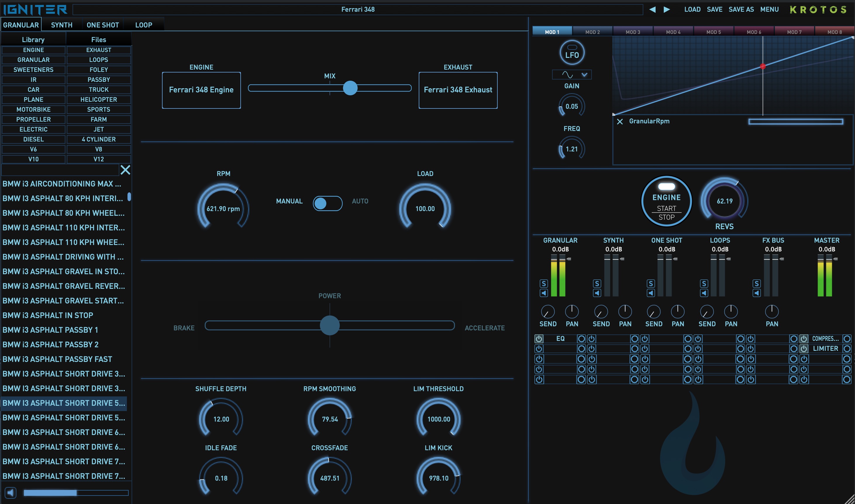This screenshot has width=855, height=504.
Task: Click the engine/exhaust MIX slider handle
Action: [350, 88]
